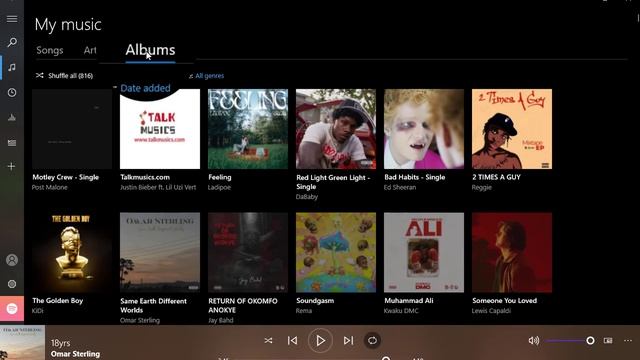Open the account profile icon
This screenshot has height=360, width=640.
(12, 260)
